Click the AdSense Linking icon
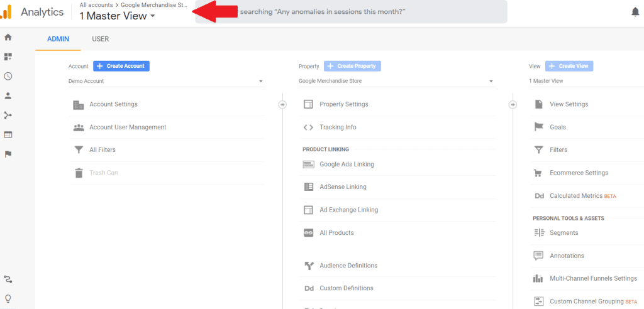The height and width of the screenshot is (309, 644). coord(308,187)
